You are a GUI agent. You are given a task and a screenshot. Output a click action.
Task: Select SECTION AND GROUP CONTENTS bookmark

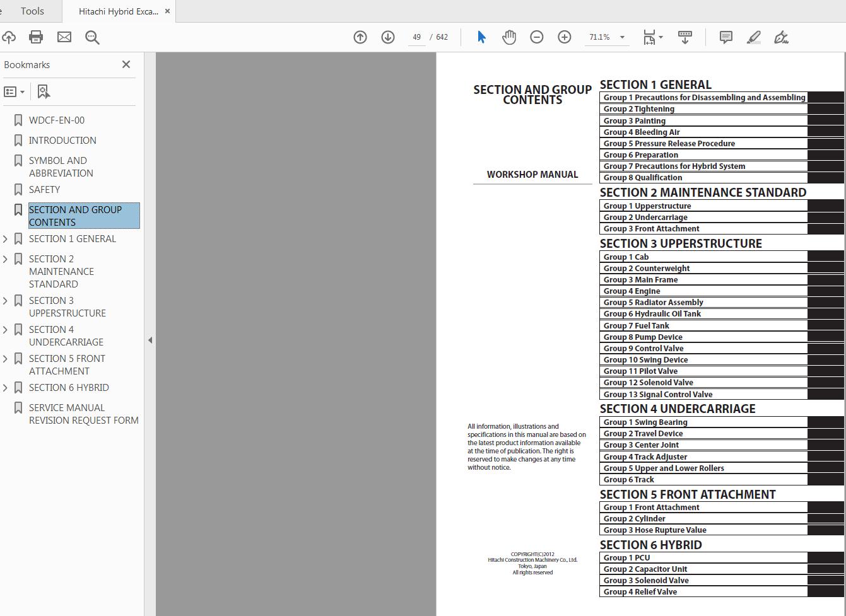point(84,216)
